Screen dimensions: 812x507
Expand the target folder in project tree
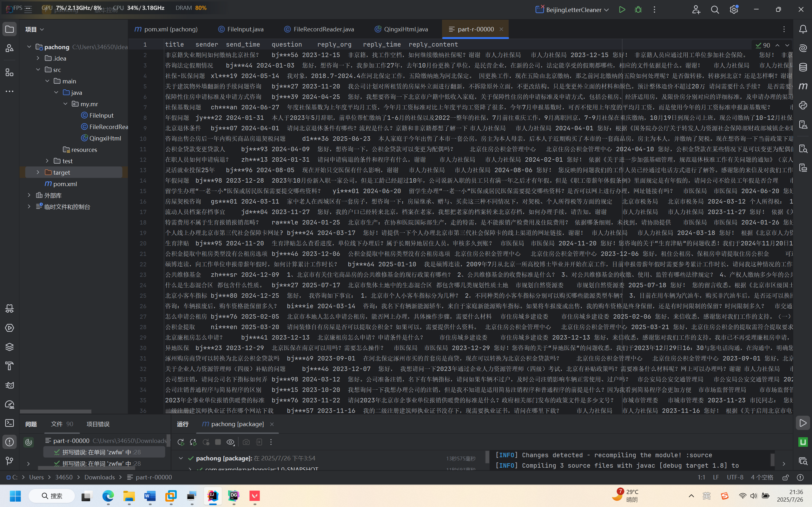[38, 172]
